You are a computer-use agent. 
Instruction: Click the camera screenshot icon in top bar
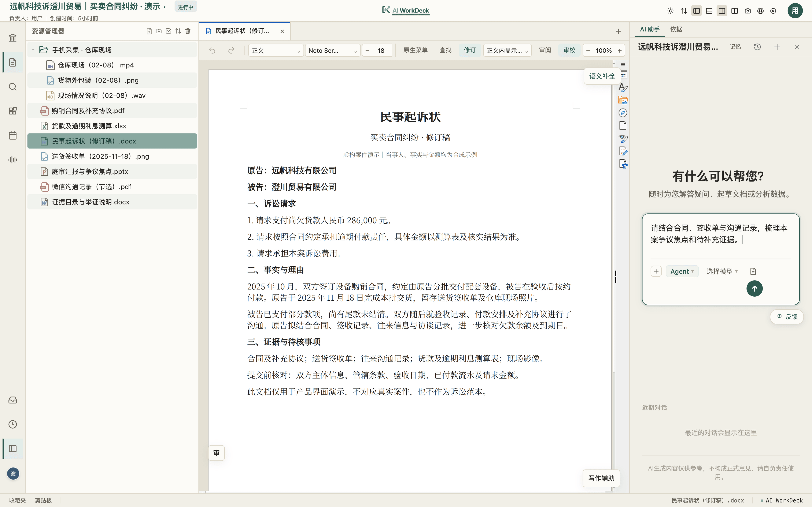748,11
